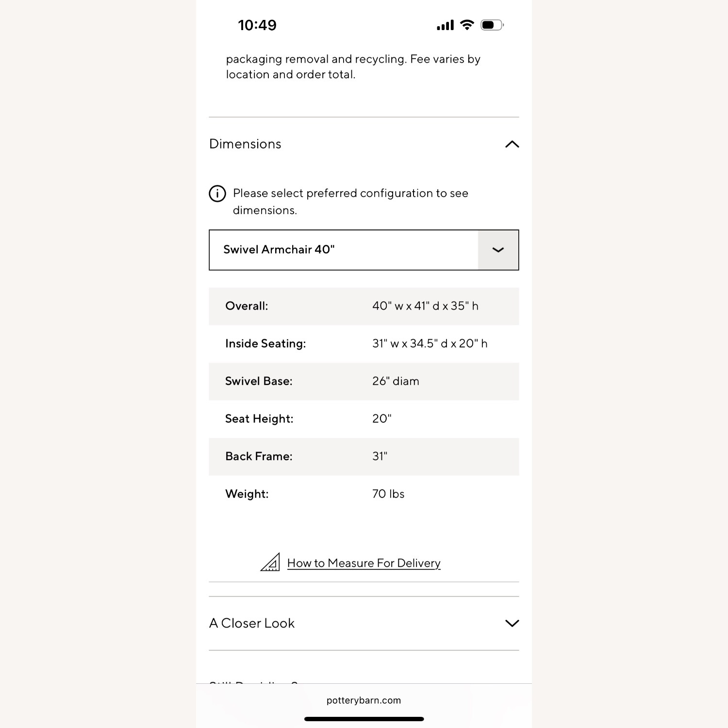Open How to Measure For Delivery link

(364, 563)
